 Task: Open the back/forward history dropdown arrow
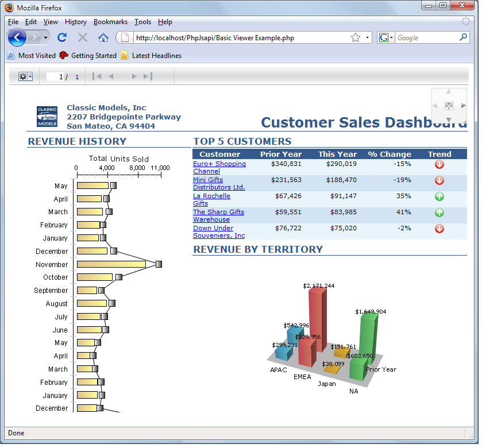click(x=45, y=37)
